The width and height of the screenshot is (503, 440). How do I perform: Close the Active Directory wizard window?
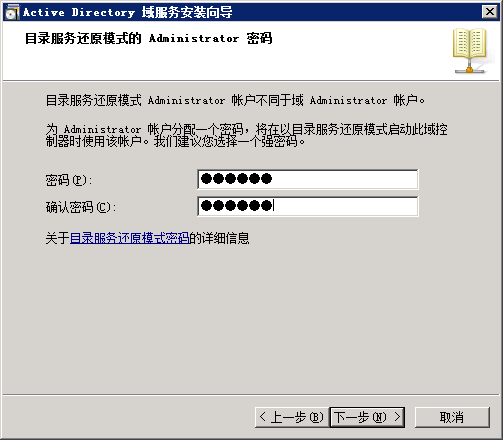click(x=490, y=12)
